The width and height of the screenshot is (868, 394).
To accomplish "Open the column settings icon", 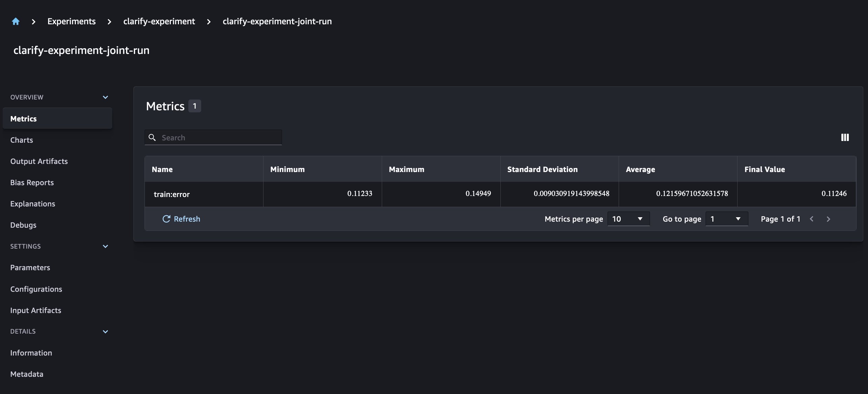I will (845, 137).
